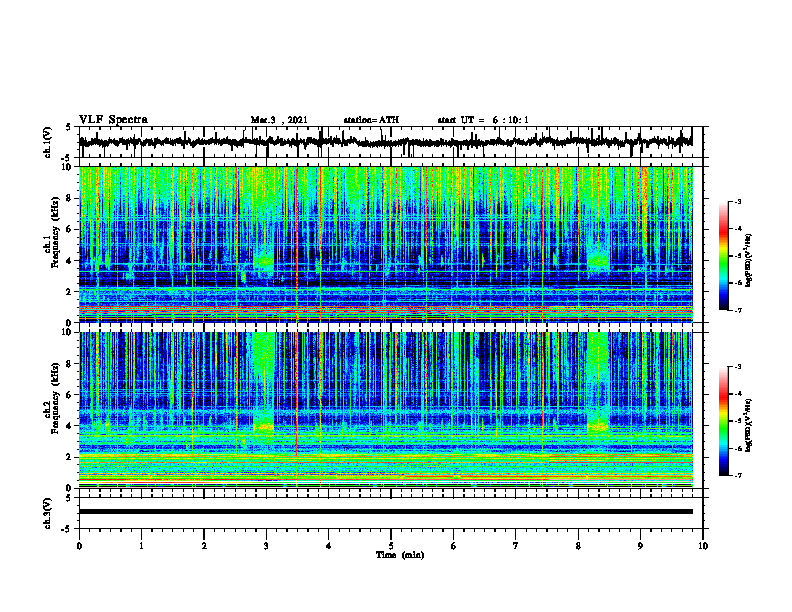Click the ch.1 voltage waveform trace
792x612 pixels.
(x=386, y=142)
